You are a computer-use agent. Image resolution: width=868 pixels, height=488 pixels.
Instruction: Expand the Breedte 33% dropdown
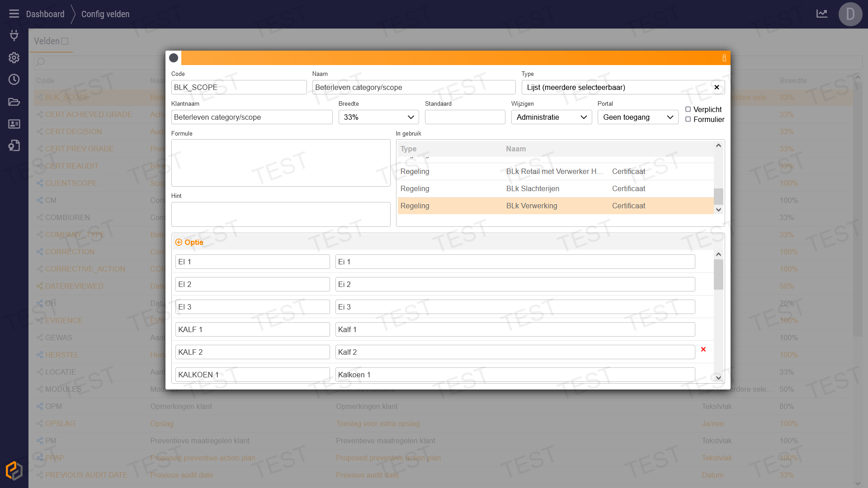[x=378, y=117]
